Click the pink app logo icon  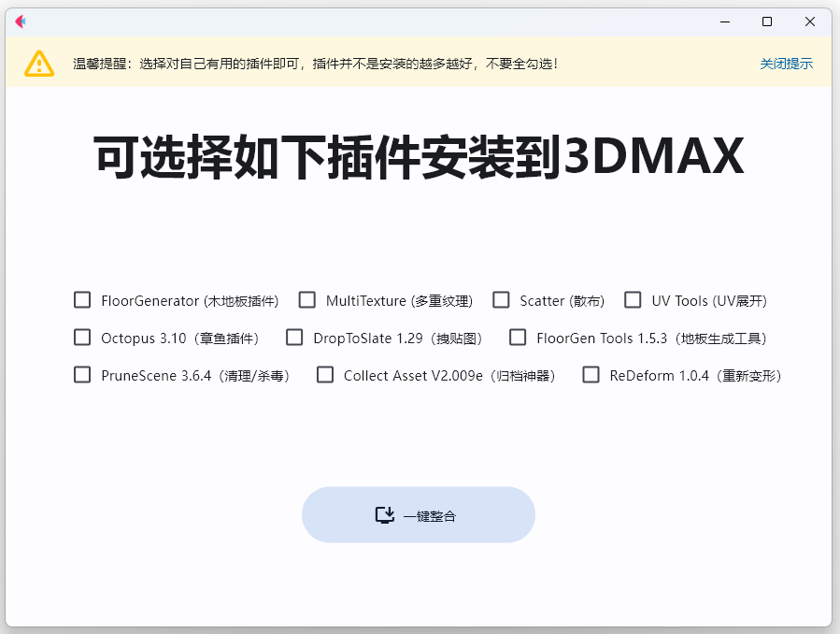pos(20,21)
